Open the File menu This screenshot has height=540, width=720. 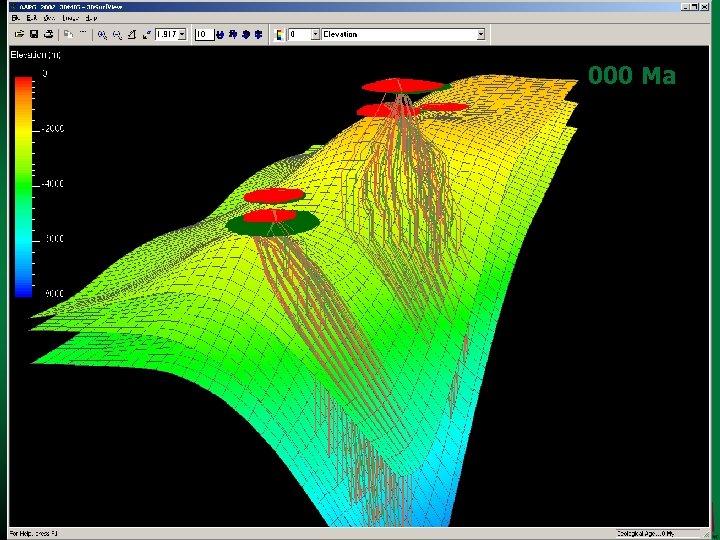coord(17,18)
